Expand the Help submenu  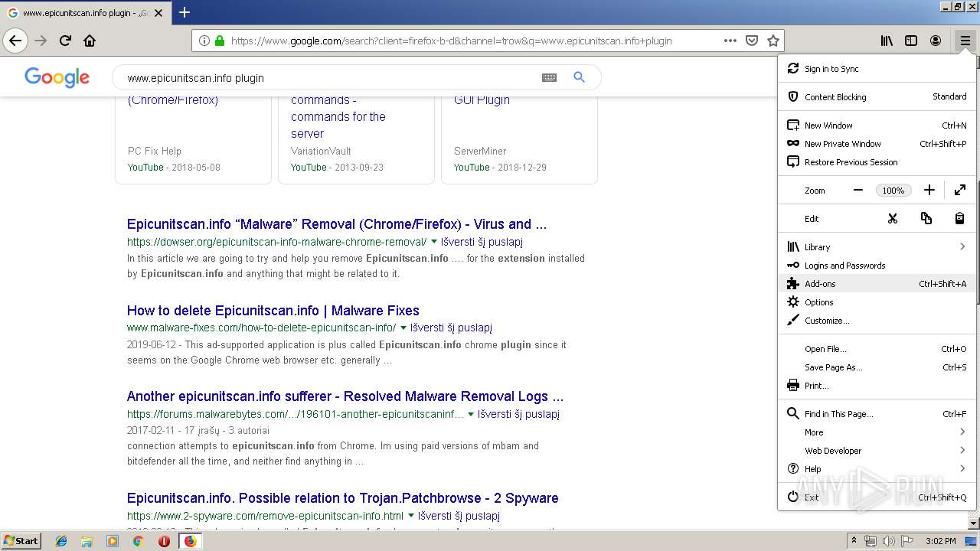[877, 469]
